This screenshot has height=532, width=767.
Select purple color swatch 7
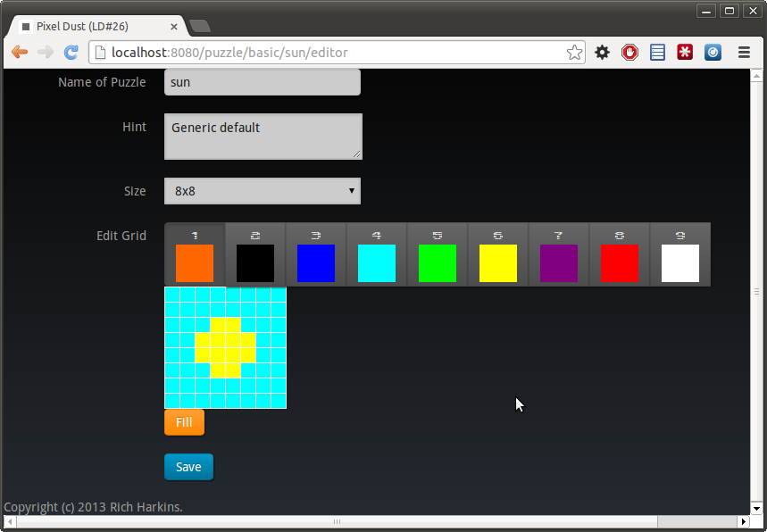[x=559, y=263]
